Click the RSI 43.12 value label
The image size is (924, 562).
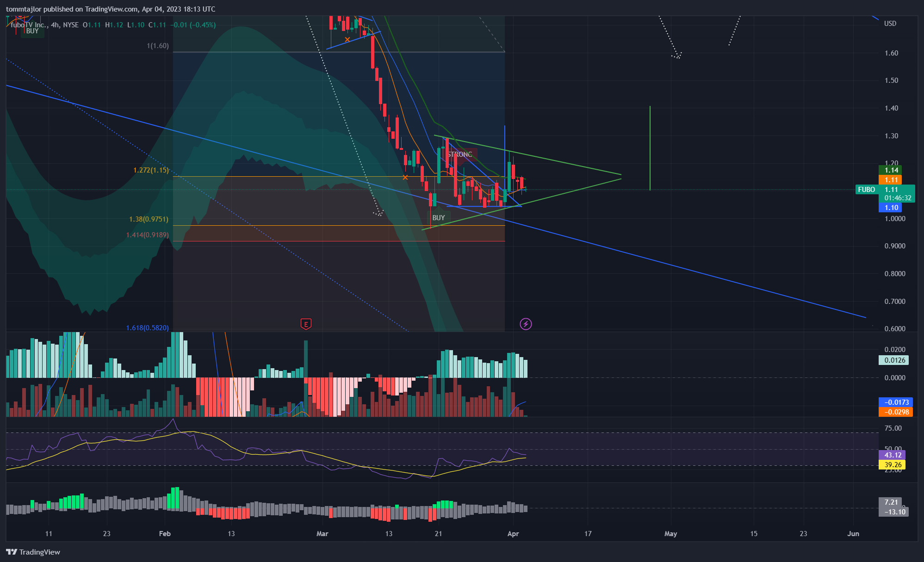click(893, 455)
